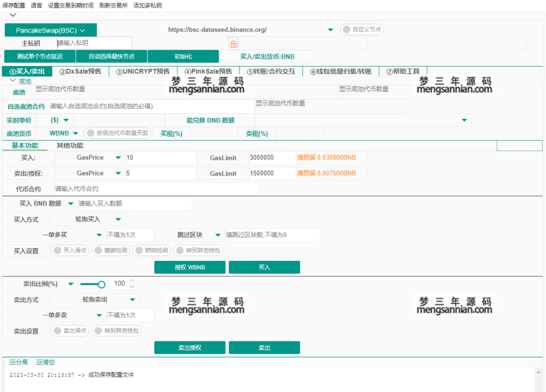Open the bsc-dataseed node URL dropdown
The height and width of the screenshot is (392, 546).
(x=331, y=30)
